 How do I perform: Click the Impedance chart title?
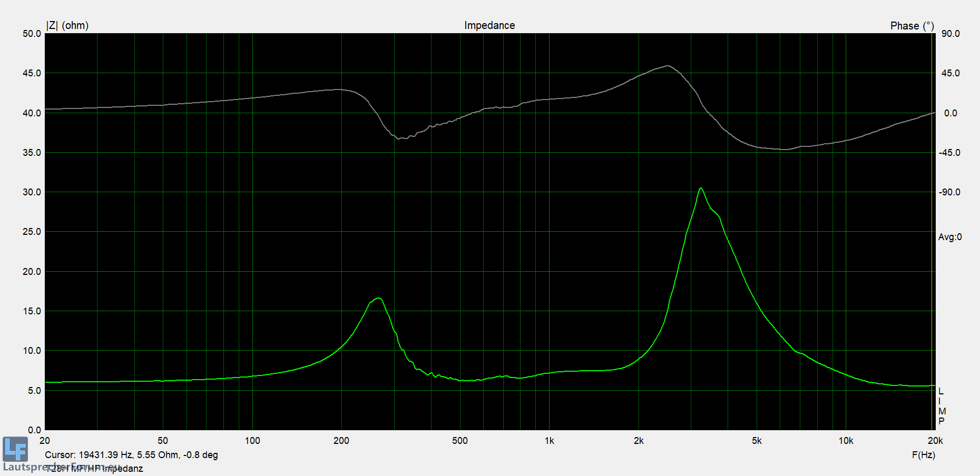pyautogui.click(x=489, y=25)
